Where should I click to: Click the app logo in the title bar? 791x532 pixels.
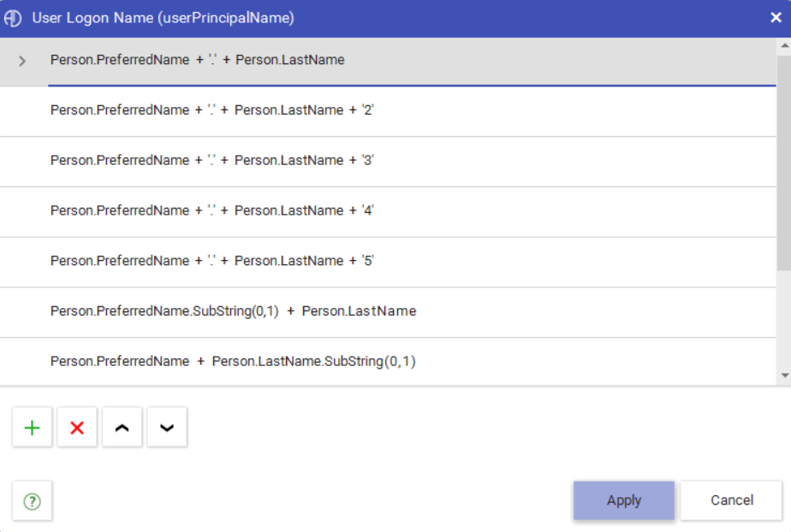pos(13,18)
